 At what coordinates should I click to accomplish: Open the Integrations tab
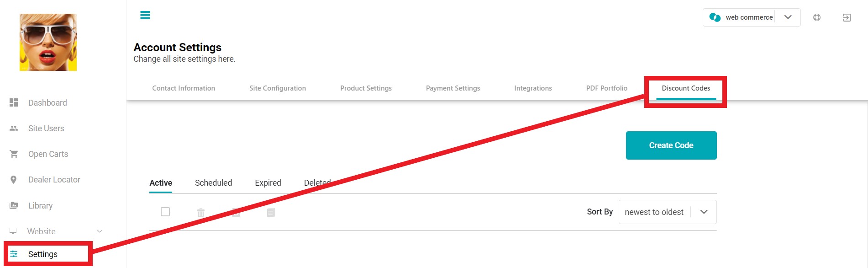[533, 88]
